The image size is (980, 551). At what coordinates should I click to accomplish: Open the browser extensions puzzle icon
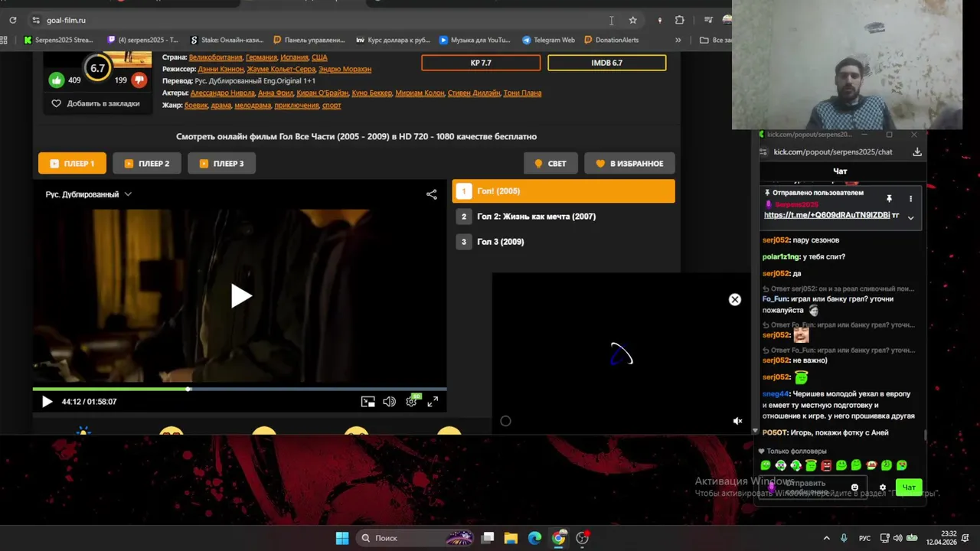(x=679, y=21)
